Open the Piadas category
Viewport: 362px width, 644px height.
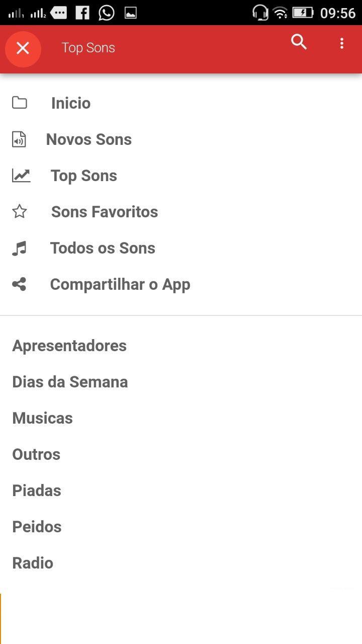(x=37, y=491)
